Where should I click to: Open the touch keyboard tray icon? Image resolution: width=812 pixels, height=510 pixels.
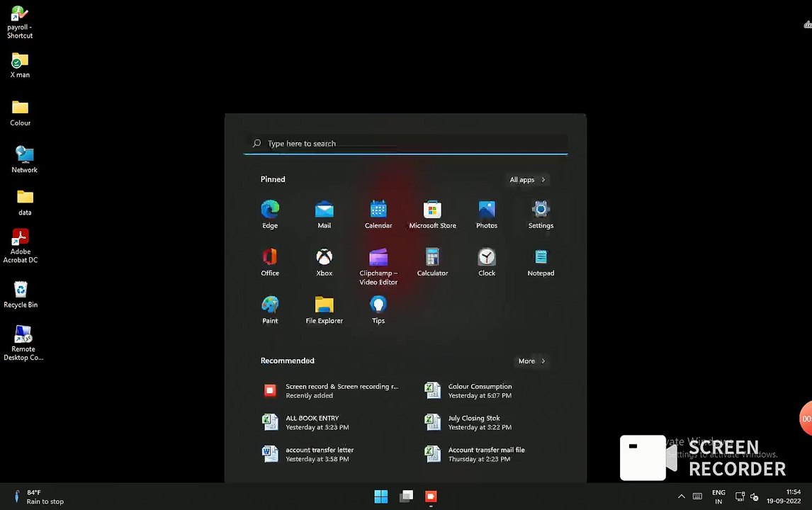point(697,497)
